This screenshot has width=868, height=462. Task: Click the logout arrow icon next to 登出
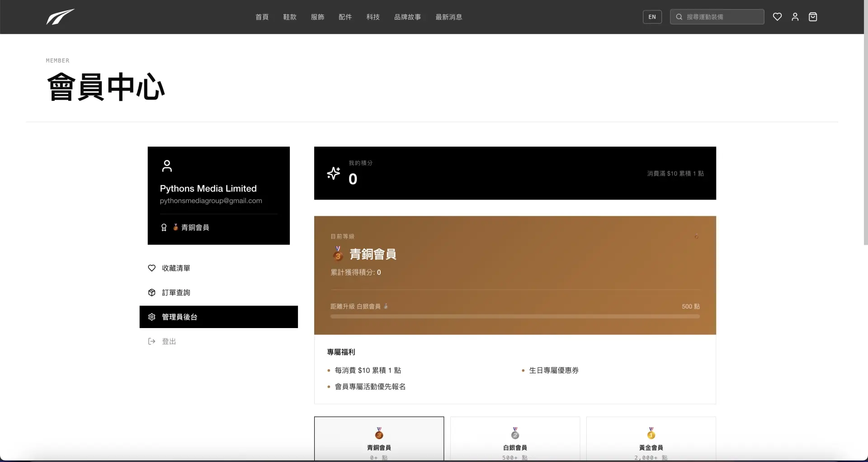tap(151, 341)
